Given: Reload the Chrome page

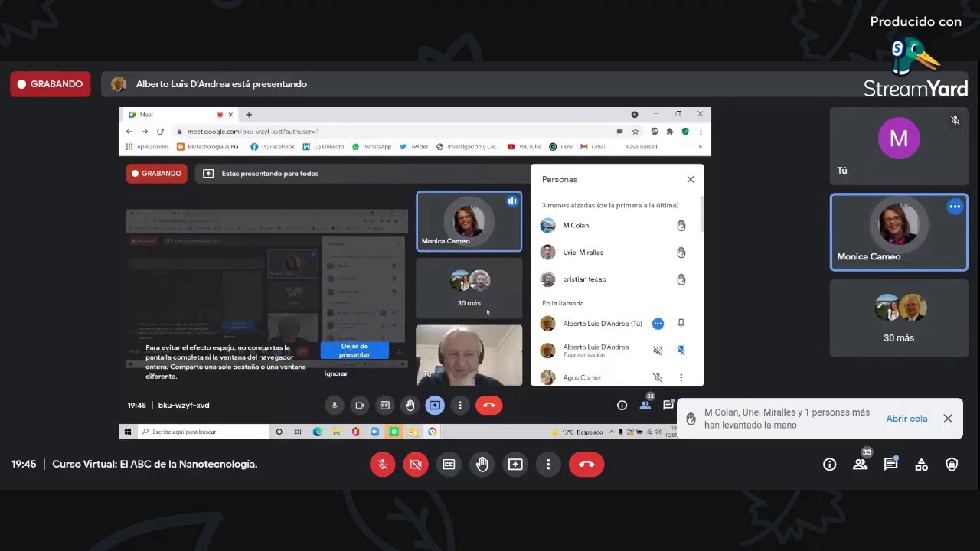Looking at the screenshot, I should [x=160, y=132].
